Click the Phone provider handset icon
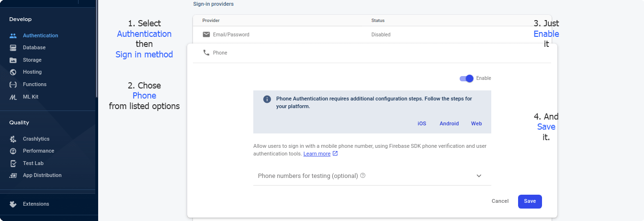644x221 pixels. tap(206, 53)
